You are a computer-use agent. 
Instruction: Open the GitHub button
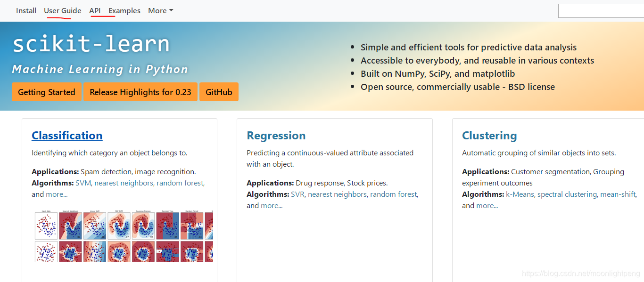point(219,92)
